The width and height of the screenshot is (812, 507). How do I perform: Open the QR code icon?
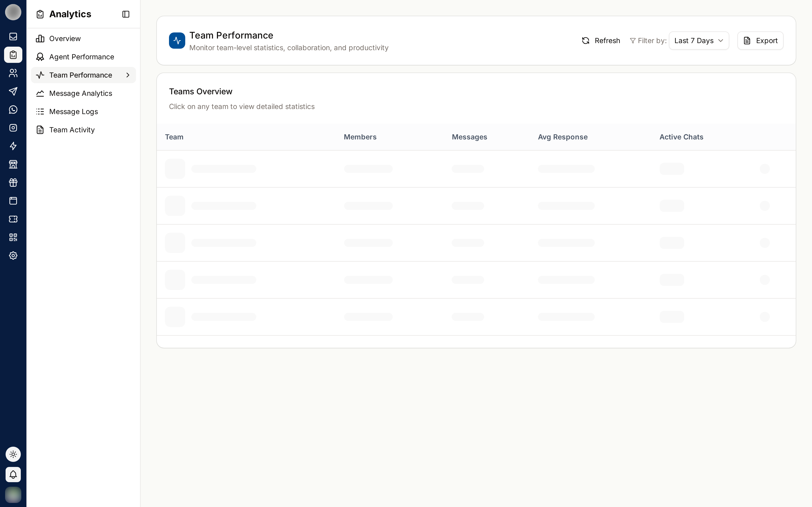tap(13, 238)
